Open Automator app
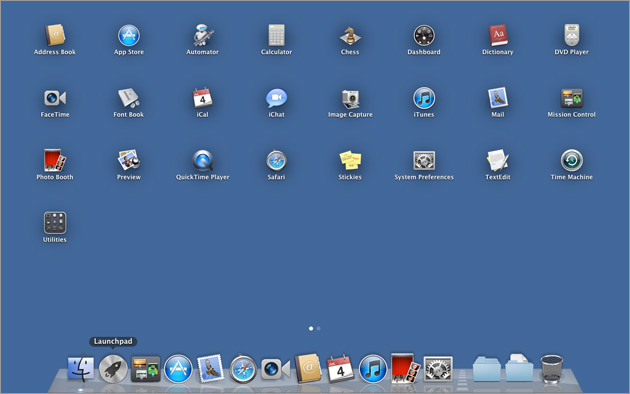Screen dimensions: 630x394 [x=202, y=35]
